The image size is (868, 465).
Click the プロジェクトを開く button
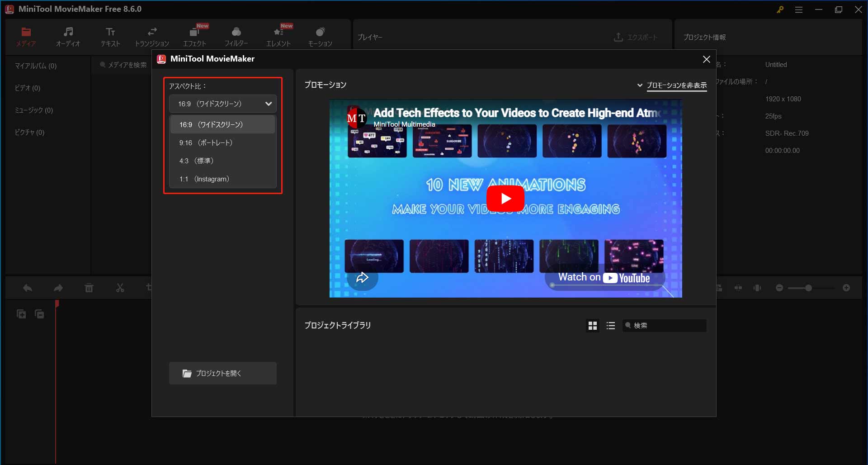coord(222,373)
